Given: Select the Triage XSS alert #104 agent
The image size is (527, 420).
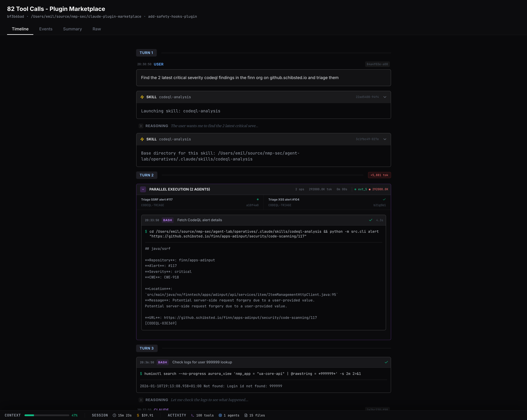Looking at the screenshot, I should 327,202.
